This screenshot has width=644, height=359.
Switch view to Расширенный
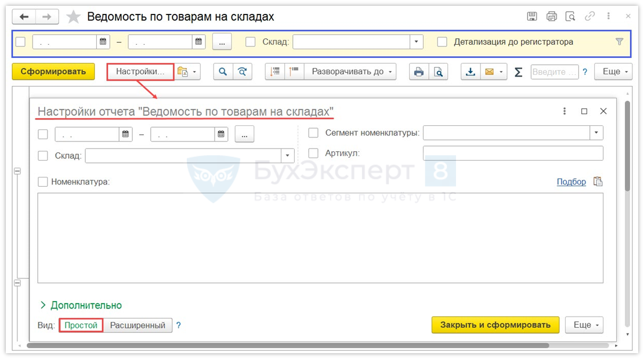(138, 325)
